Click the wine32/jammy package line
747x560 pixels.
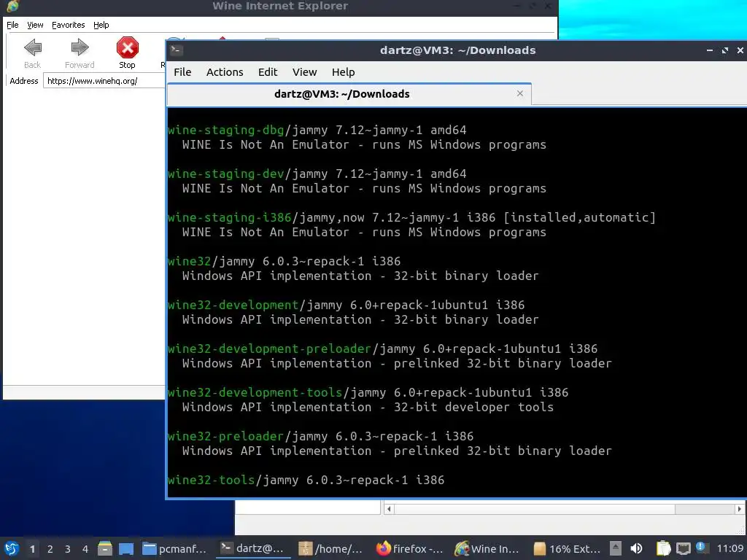tap(284, 262)
